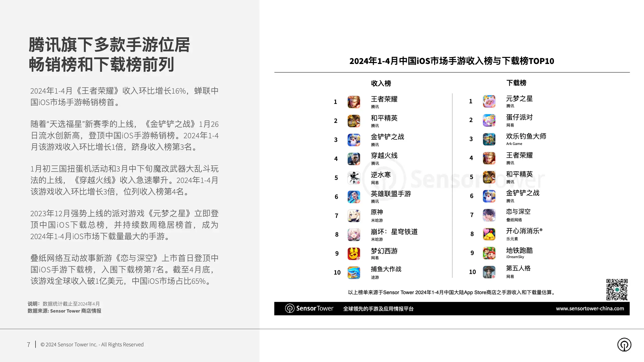This screenshot has height=362, width=644.
Task: Click the source note 以上榜单来源于Sensor Tower
Action: pos(452,292)
